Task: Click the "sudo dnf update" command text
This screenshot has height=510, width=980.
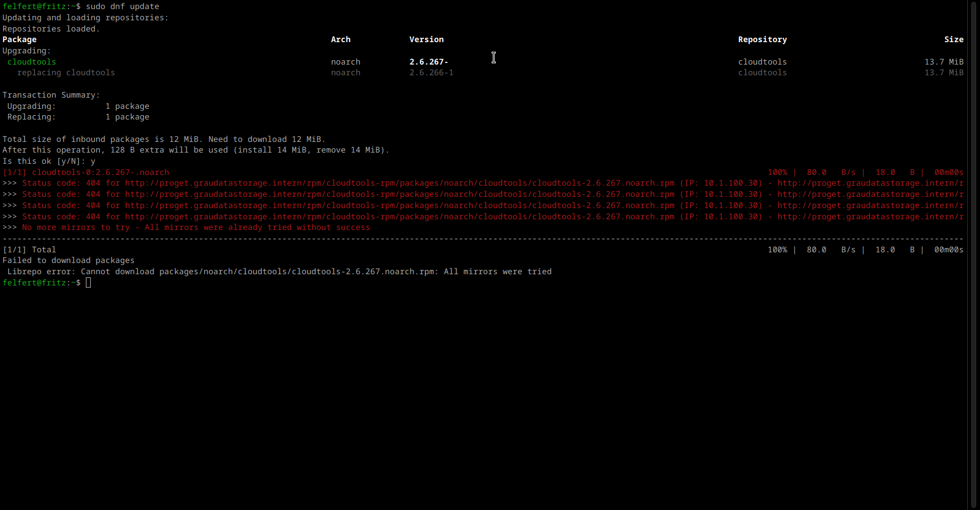Action: [x=123, y=6]
